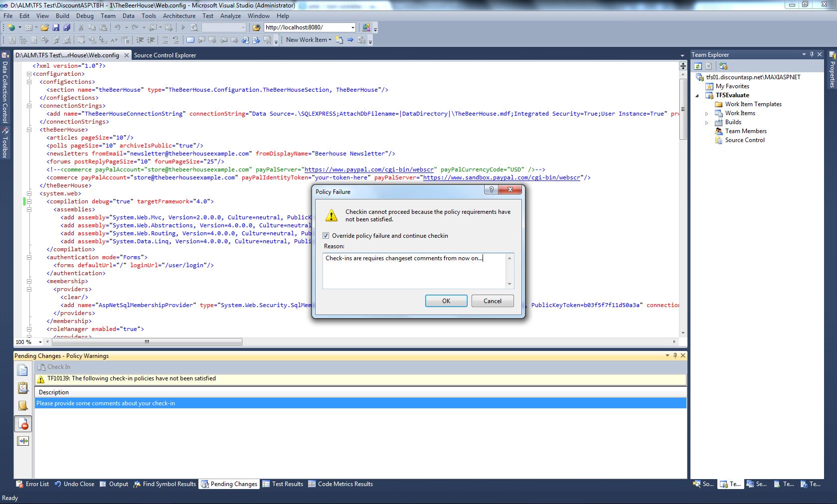Uncheck Override policy failure and continue checkin
The width and height of the screenshot is (837, 504).
tap(326, 236)
